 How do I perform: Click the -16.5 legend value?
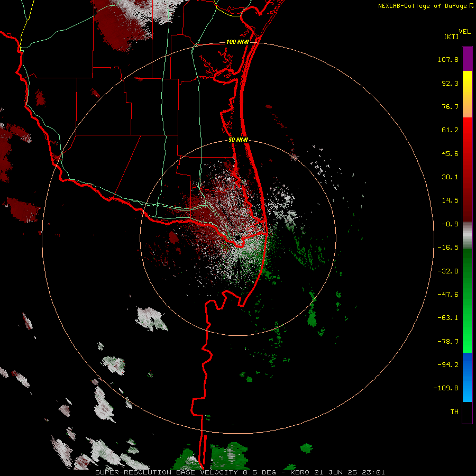[x=448, y=248]
